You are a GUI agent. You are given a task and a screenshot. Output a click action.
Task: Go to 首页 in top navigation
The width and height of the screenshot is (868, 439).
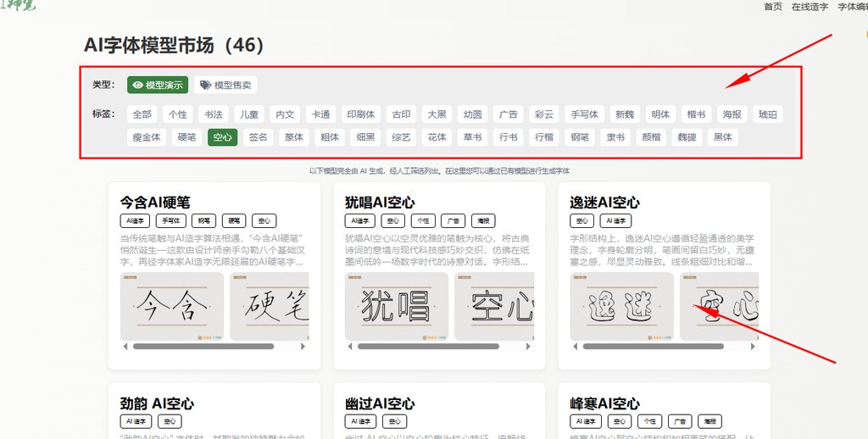tap(773, 7)
